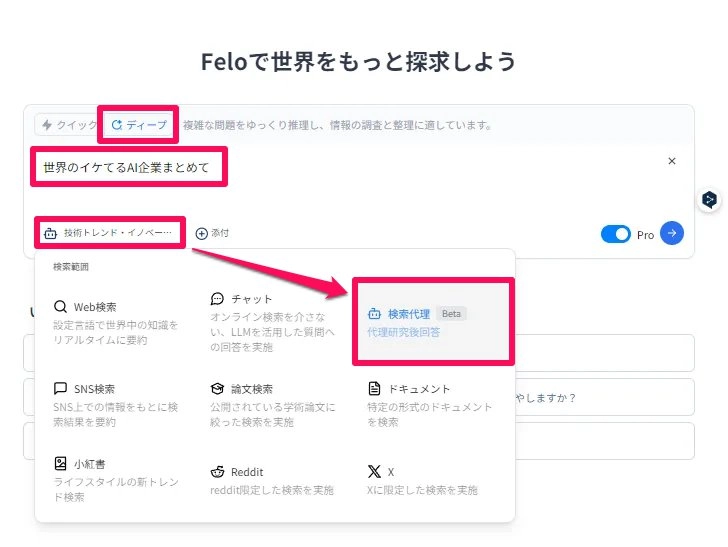Clear the query with the X button
Screen dimensions: 728x547
click(672, 161)
